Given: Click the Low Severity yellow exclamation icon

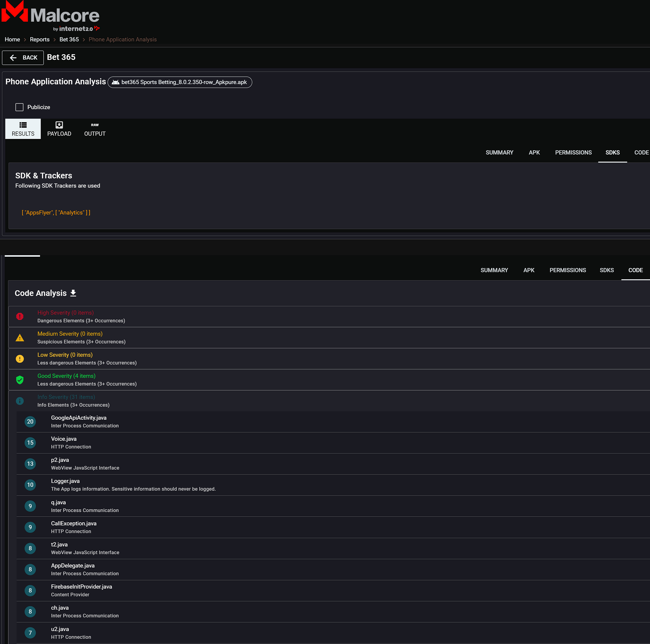Looking at the screenshot, I should [20, 359].
